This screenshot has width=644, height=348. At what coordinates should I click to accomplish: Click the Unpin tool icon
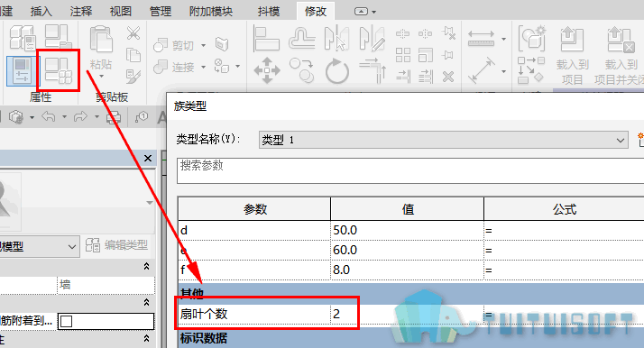[448, 33]
